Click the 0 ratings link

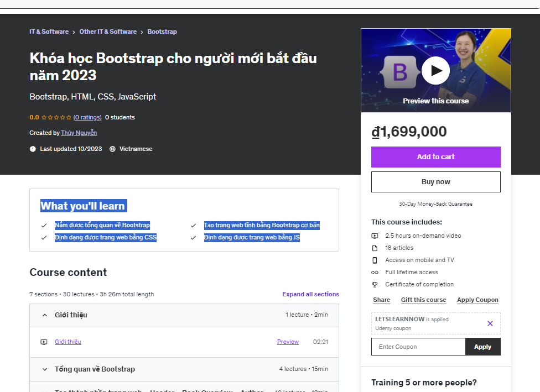[87, 117]
